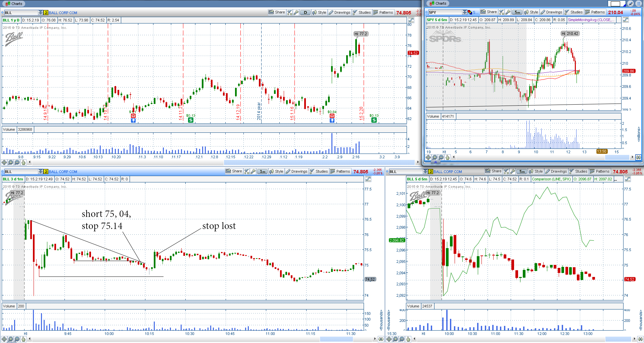Viewport: 644px width, 343px height.
Task: Toggle pan hand tool under SPY chart
Action: [448, 157]
